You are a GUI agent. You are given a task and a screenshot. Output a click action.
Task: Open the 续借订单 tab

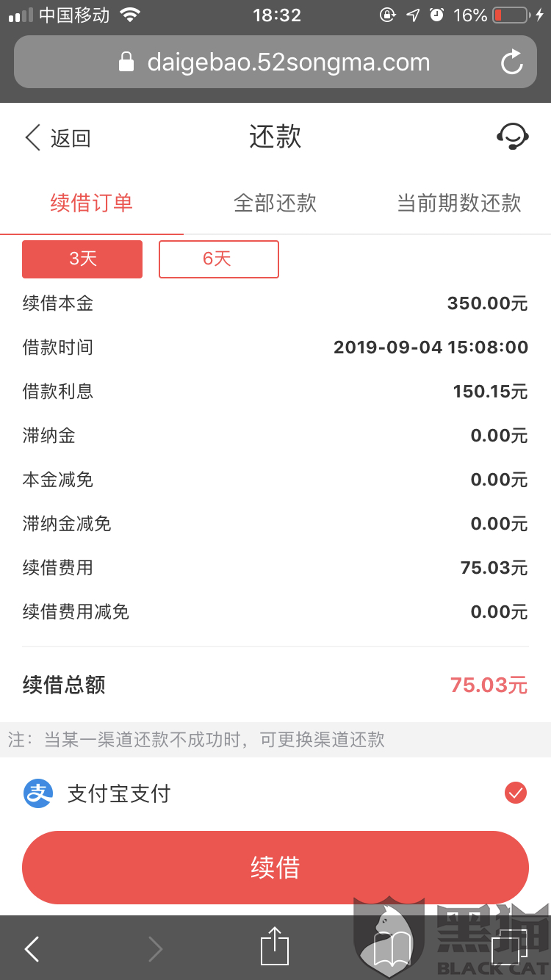coord(92,203)
